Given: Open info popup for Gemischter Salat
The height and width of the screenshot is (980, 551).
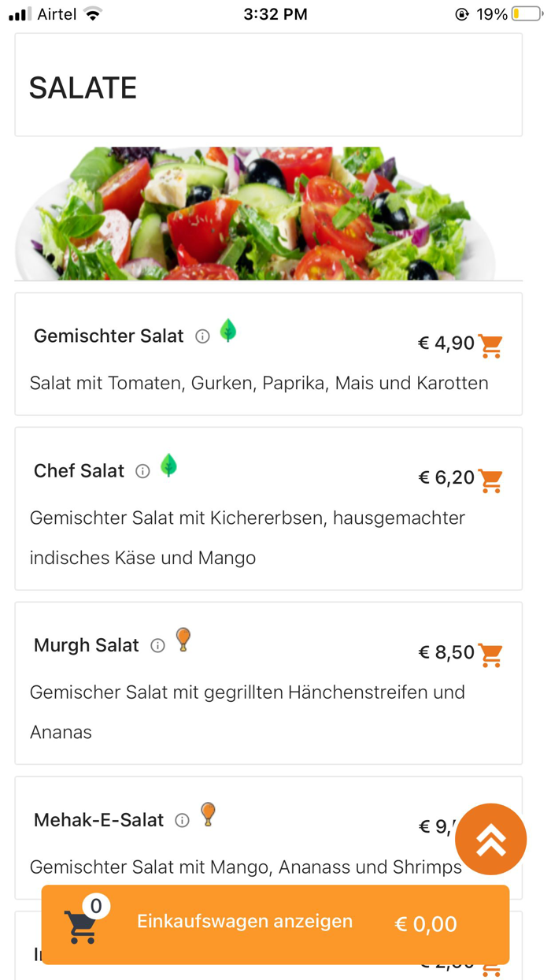Looking at the screenshot, I should tap(202, 336).
